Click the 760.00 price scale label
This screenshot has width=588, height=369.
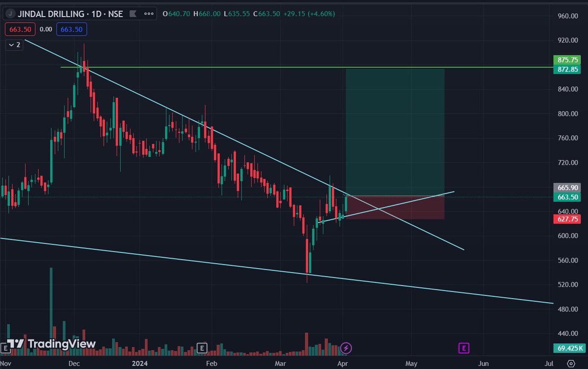pos(568,138)
